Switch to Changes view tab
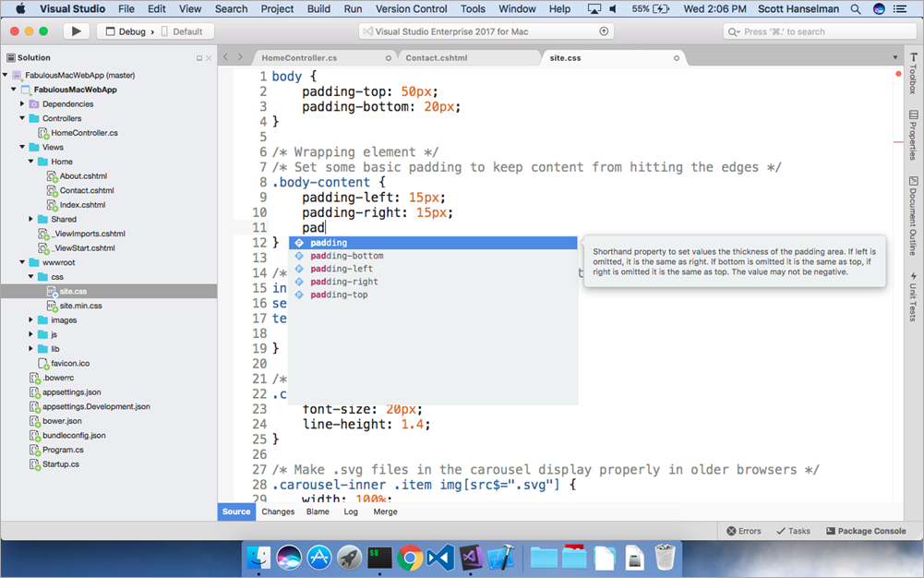The width and height of the screenshot is (924, 578). point(278,512)
